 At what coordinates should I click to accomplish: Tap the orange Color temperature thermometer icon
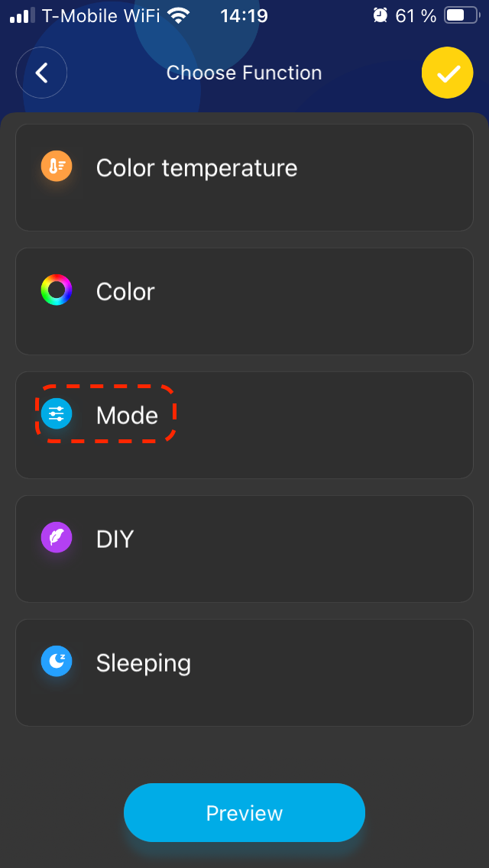tap(57, 166)
